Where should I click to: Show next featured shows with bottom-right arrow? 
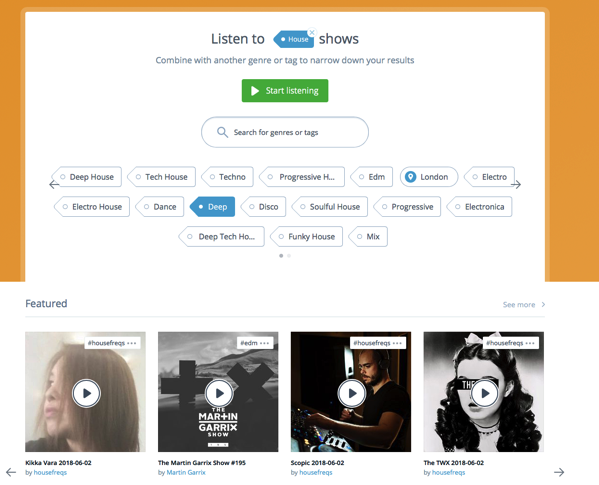coord(559,472)
